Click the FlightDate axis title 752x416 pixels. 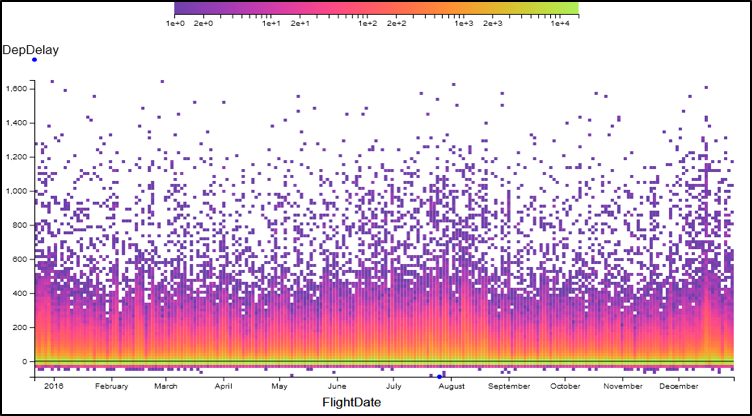(352, 402)
